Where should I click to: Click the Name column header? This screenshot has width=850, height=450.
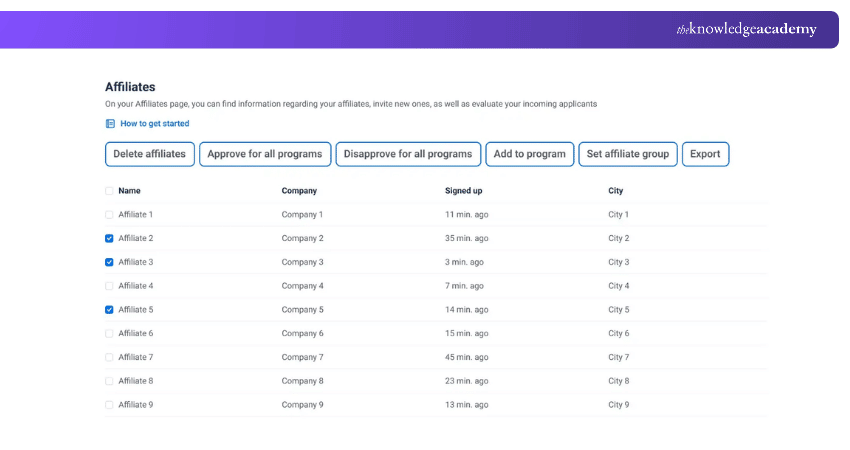point(130,191)
